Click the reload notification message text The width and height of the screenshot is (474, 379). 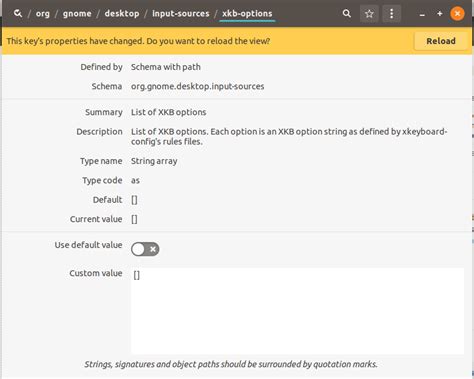[x=138, y=41]
